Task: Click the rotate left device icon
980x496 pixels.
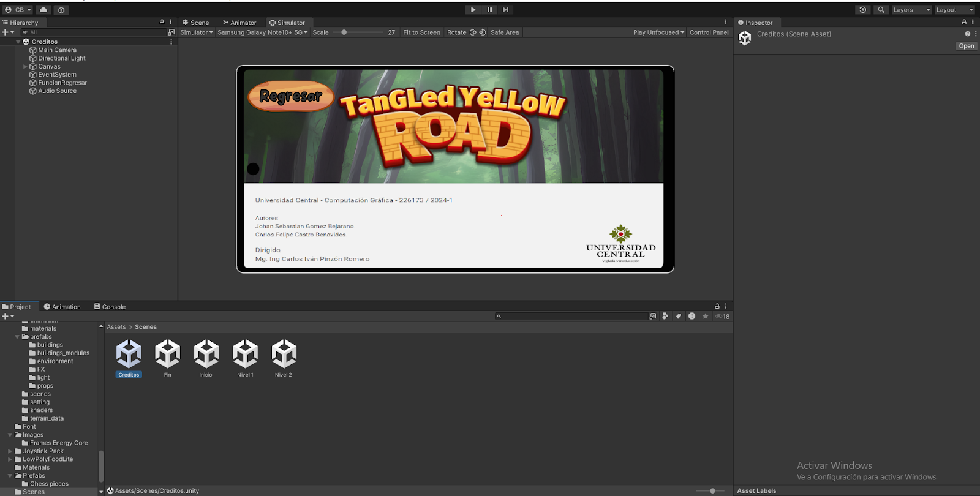Action: tap(473, 32)
